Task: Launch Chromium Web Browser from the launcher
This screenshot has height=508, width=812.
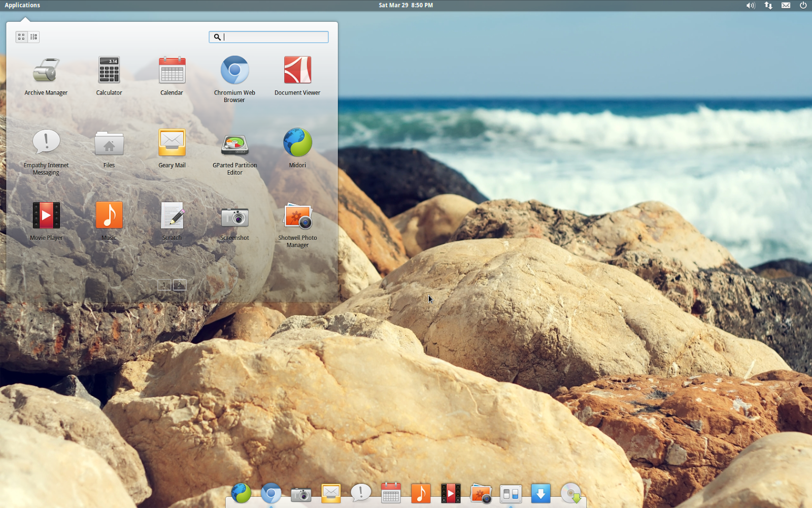Action: pyautogui.click(x=234, y=79)
